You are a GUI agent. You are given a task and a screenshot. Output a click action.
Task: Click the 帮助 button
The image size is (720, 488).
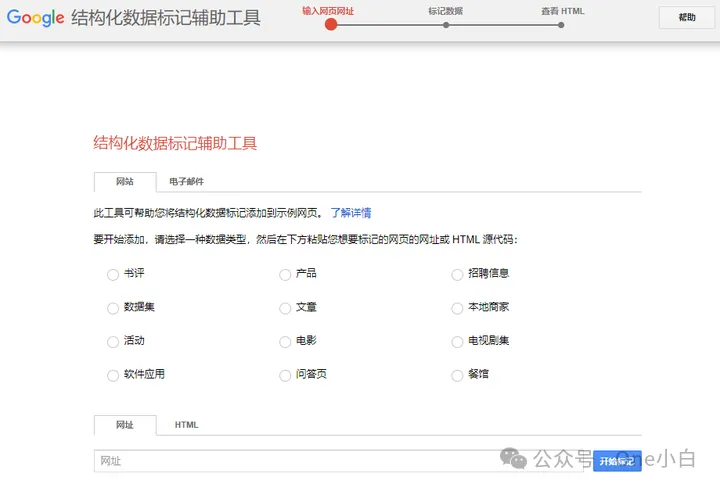tap(686, 17)
